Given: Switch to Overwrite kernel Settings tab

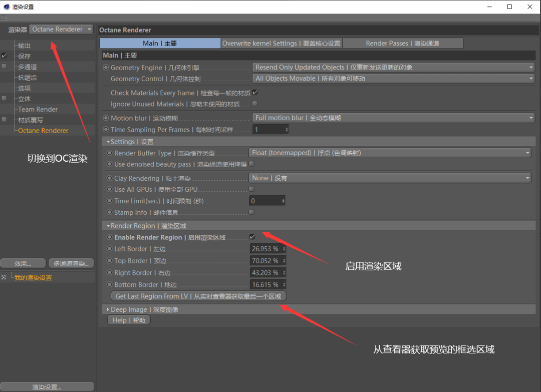Looking at the screenshot, I should click(x=281, y=43).
